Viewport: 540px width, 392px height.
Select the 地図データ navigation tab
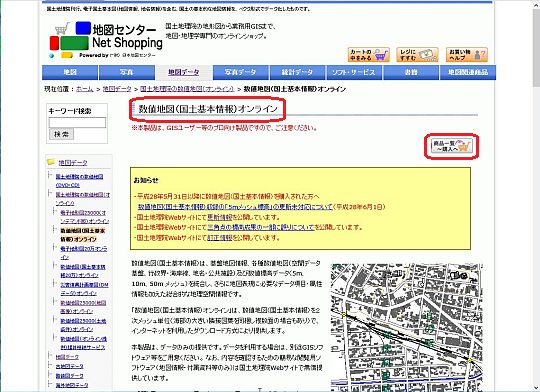pyautogui.click(x=184, y=72)
